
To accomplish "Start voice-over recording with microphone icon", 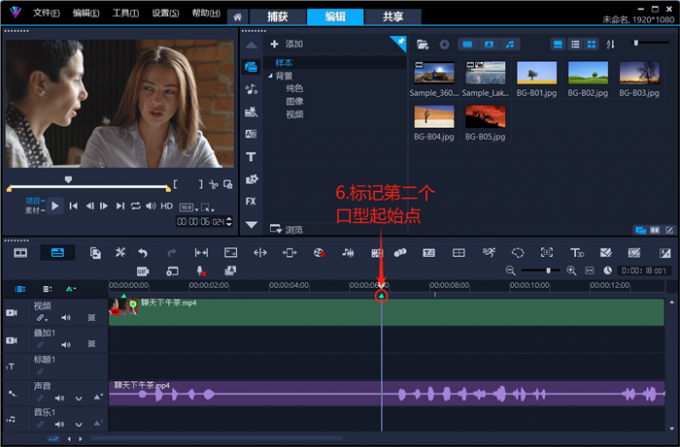I will point(201,271).
